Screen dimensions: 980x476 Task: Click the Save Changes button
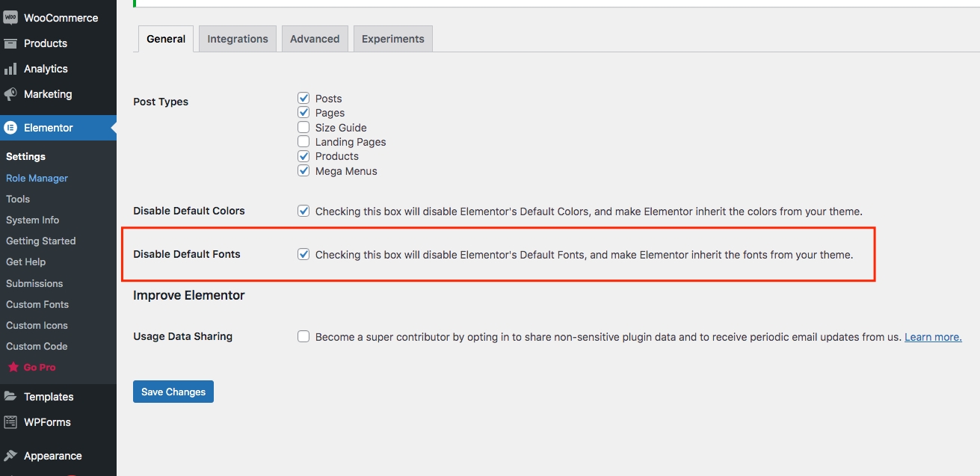point(173,392)
